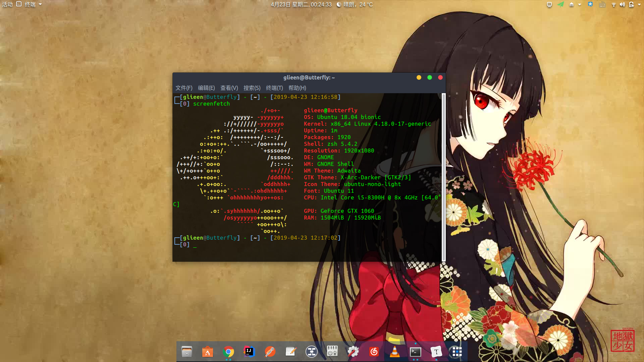Click the 活动 activities button
Image resolution: width=644 pixels, height=362 pixels.
click(x=7, y=4)
